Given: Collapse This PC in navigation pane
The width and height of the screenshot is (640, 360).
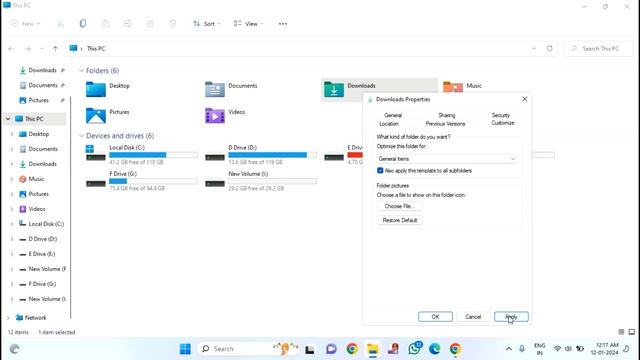Looking at the screenshot, I should tap(8, 119).
